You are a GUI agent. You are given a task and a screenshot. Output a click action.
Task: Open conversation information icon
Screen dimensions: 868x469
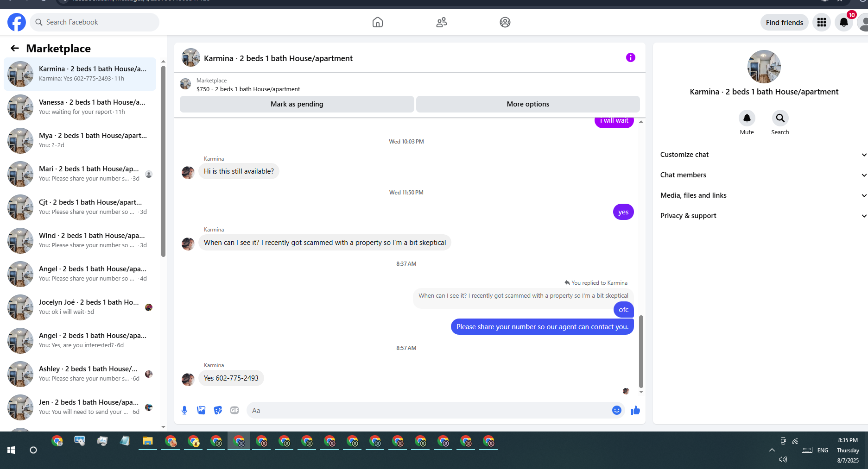[x=631, y=57]
